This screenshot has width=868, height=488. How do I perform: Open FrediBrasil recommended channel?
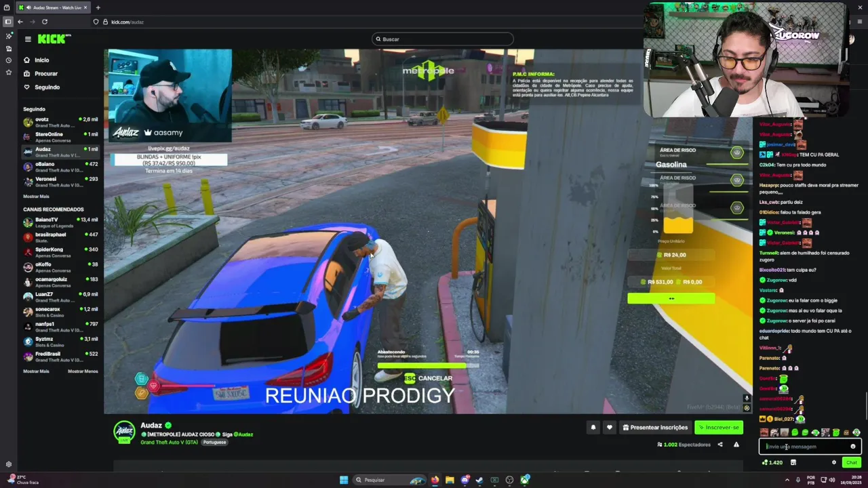[60, 357]
